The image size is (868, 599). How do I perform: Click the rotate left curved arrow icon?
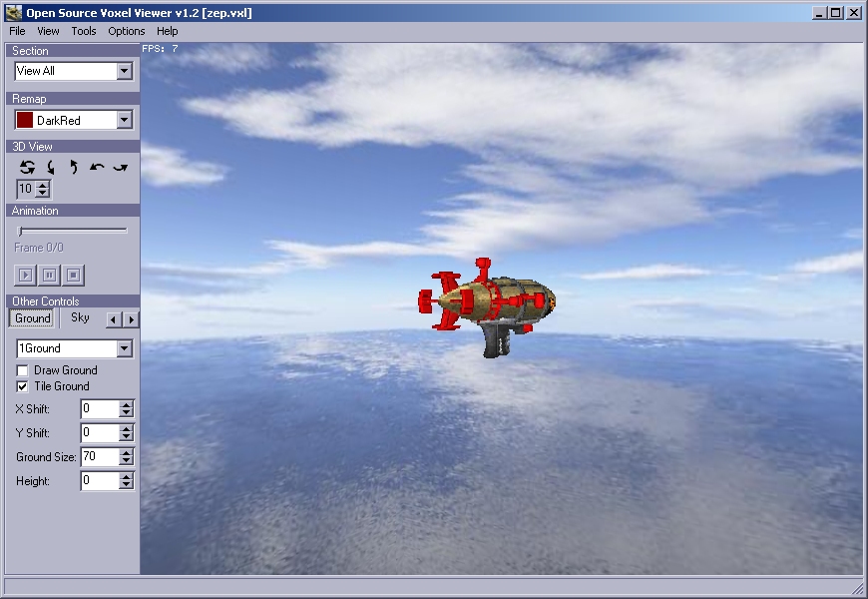click(x=97, y=168)
